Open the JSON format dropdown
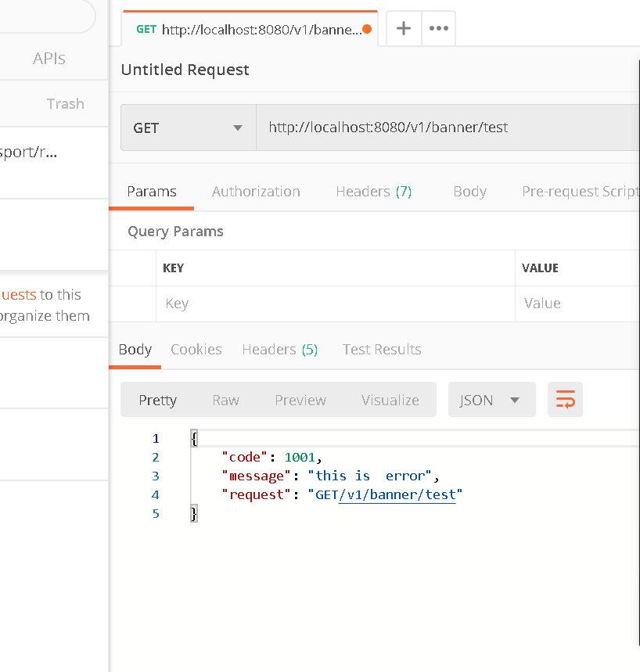Image resolution: width=640 pixels, height=672 pixels. [491, 401]
